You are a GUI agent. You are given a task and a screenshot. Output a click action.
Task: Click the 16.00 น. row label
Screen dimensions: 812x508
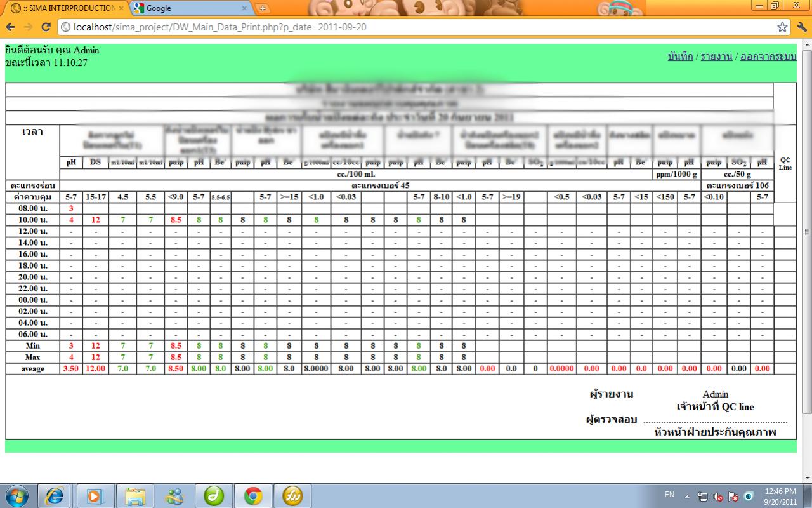click(x=32, y=254)
